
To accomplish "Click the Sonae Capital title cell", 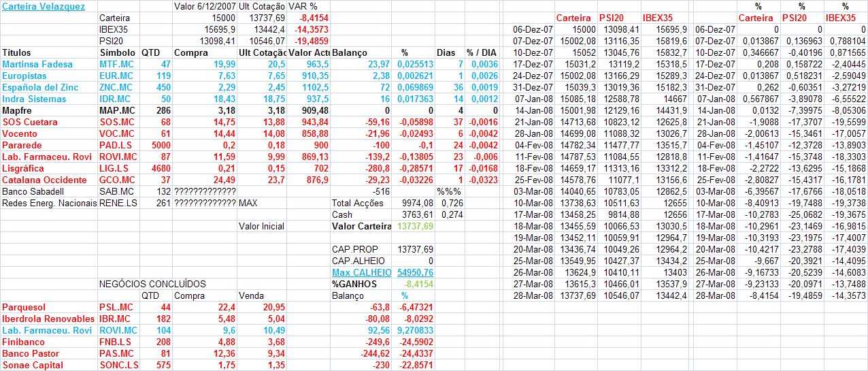I will pyautogui.click(x=33, y=366).
